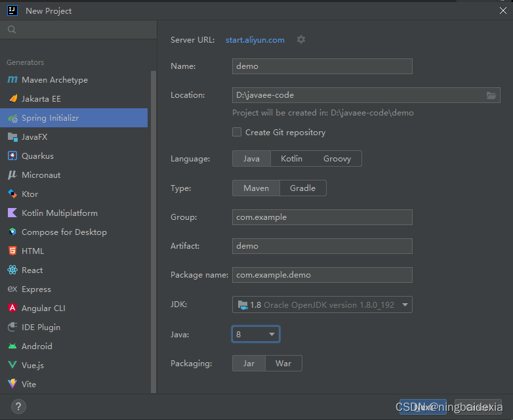Image resolution: width=513 pixels, height=420 pixels.
Task: Click the Group input field
Action: [322, 217]
